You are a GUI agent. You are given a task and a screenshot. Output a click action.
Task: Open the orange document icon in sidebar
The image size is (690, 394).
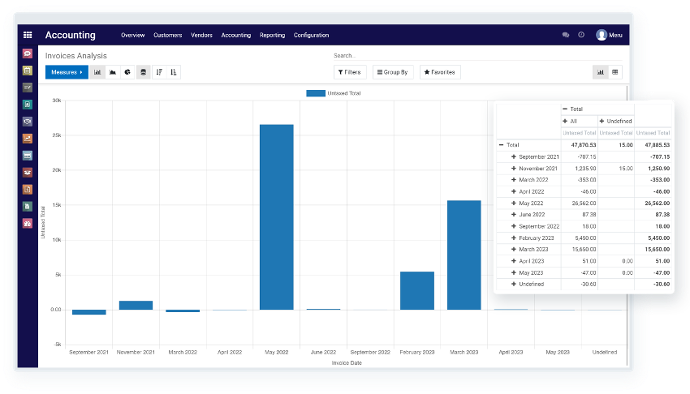pos(27,189)
